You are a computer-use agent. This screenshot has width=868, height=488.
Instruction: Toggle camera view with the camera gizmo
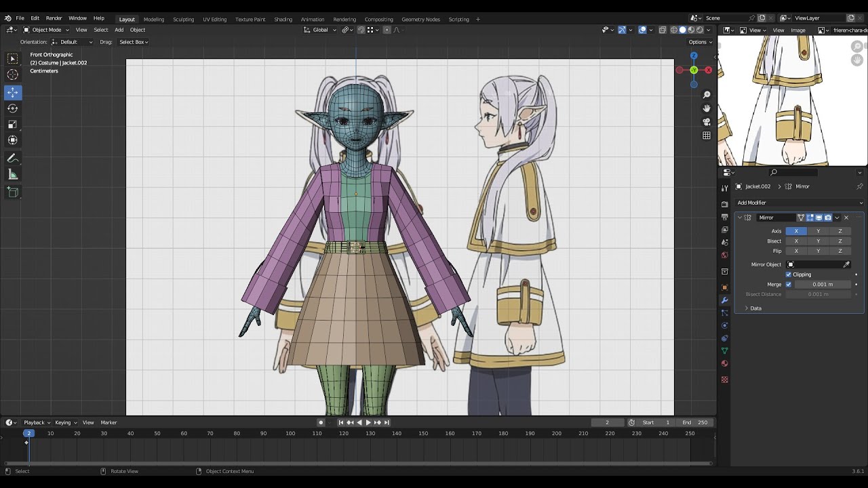point(707,122)
